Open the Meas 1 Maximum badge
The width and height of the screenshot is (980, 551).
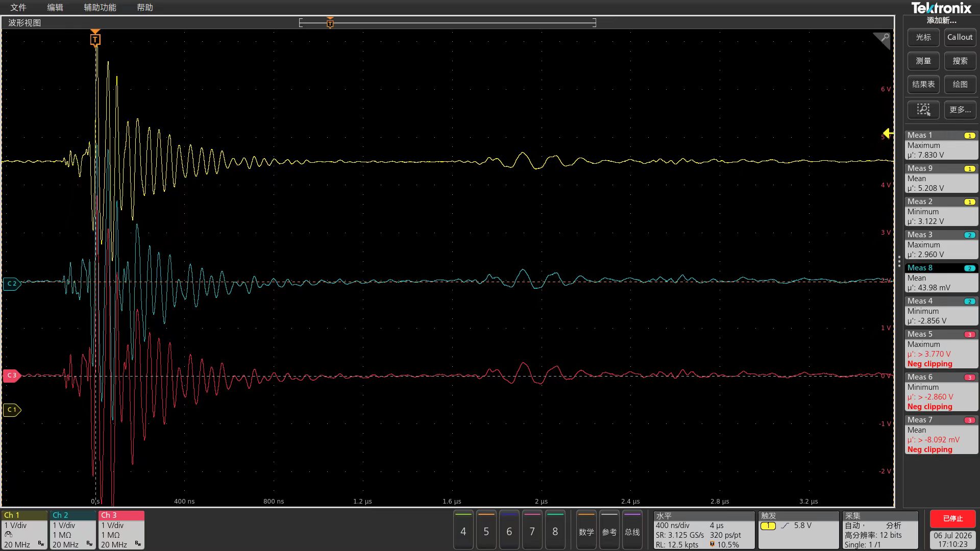click(941, 145)
